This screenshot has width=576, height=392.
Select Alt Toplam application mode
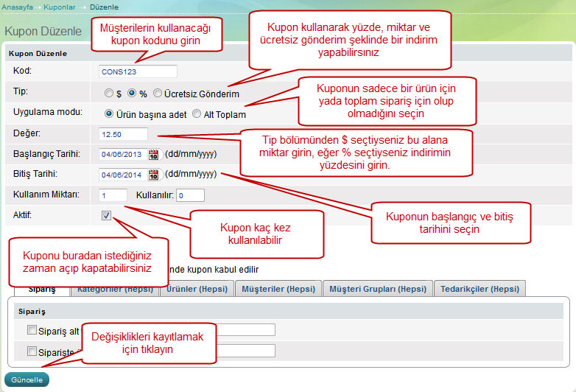[197, 114]
